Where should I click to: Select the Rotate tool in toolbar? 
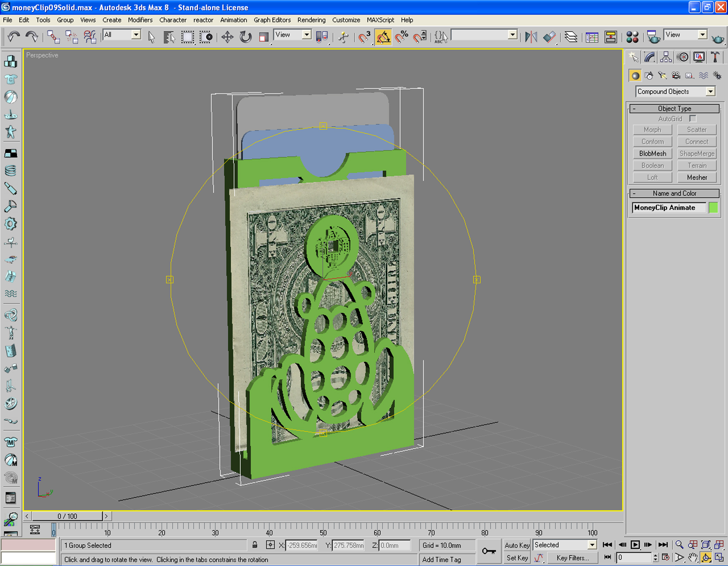(246, 37)
